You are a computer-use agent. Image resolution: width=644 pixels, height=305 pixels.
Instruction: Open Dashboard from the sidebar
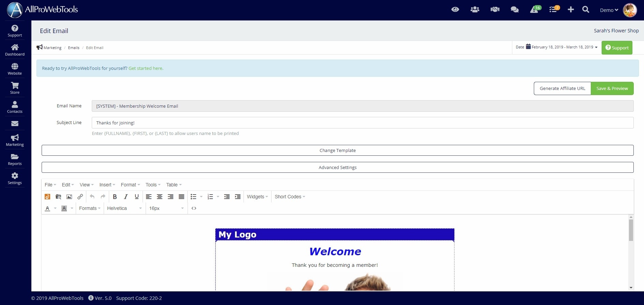(15, 50)
